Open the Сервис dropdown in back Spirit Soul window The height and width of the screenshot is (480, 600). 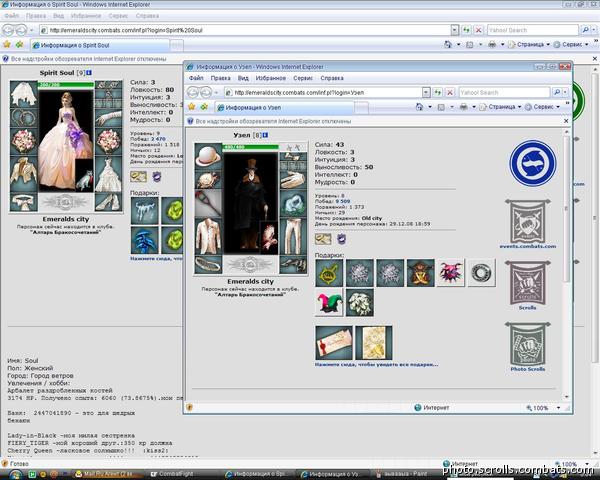pos(572,44)
